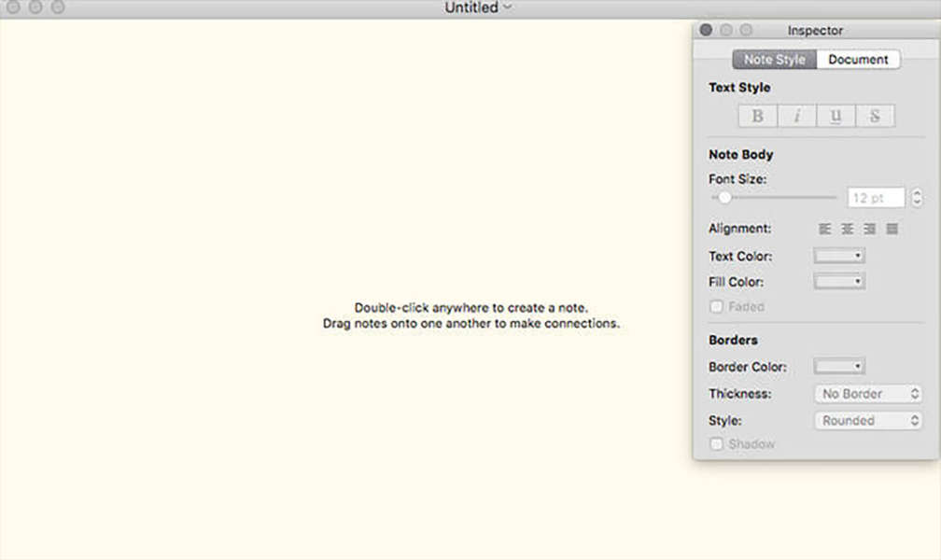Click the font size stepper arrows
The height and width of the screenshot is (560, 941).
[x=917, y=198]
